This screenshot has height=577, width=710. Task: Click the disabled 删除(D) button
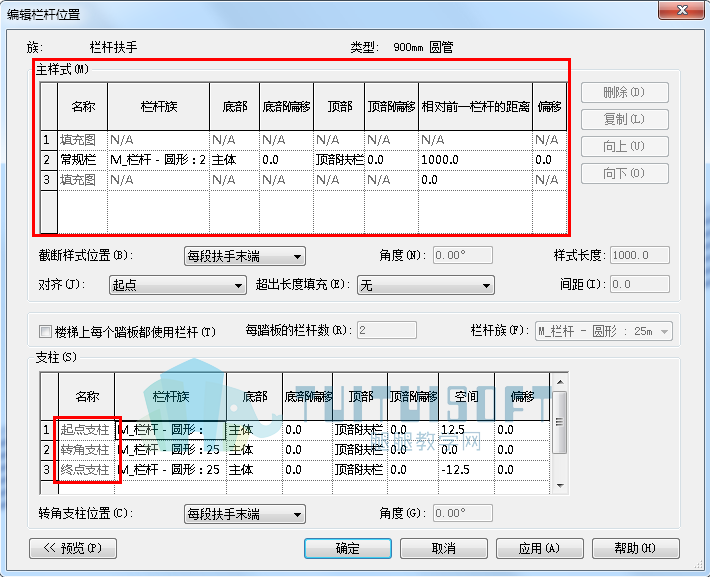624,92
